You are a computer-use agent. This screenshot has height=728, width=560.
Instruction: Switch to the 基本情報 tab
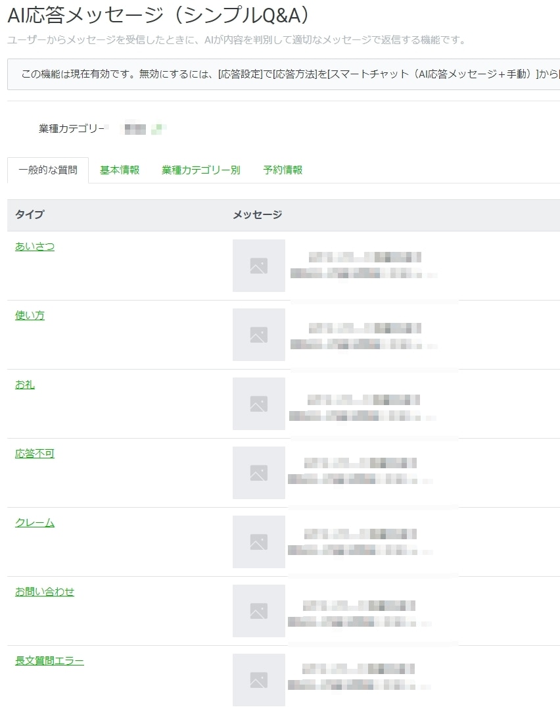[x=120, y=170]
